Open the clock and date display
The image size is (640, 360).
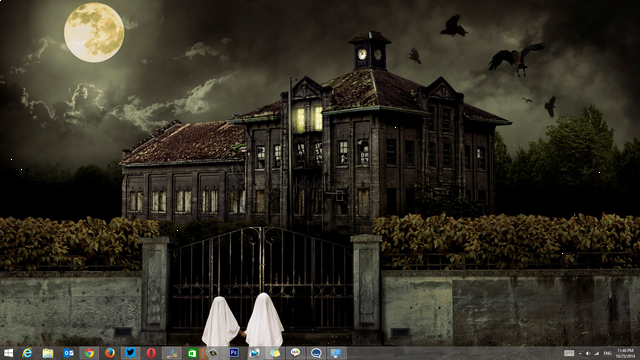coord(625,353)
